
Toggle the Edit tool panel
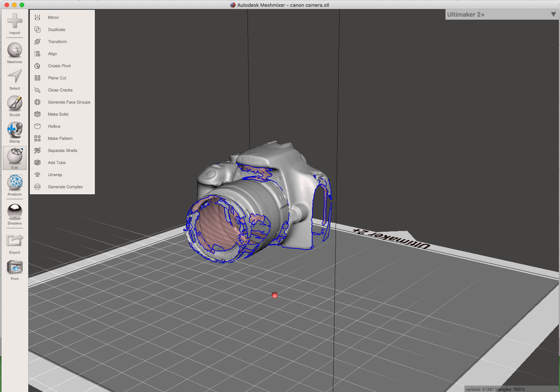(15, 158)
